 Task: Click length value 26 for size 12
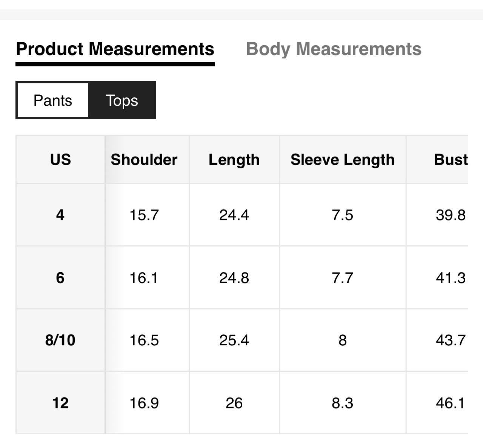[234, 403]
